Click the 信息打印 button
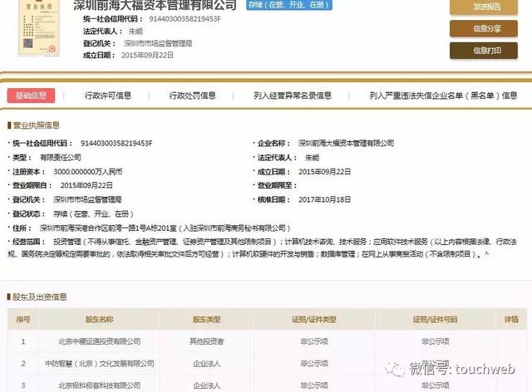The height and width of the screenshot is (392, 532). tap(484, 51)
